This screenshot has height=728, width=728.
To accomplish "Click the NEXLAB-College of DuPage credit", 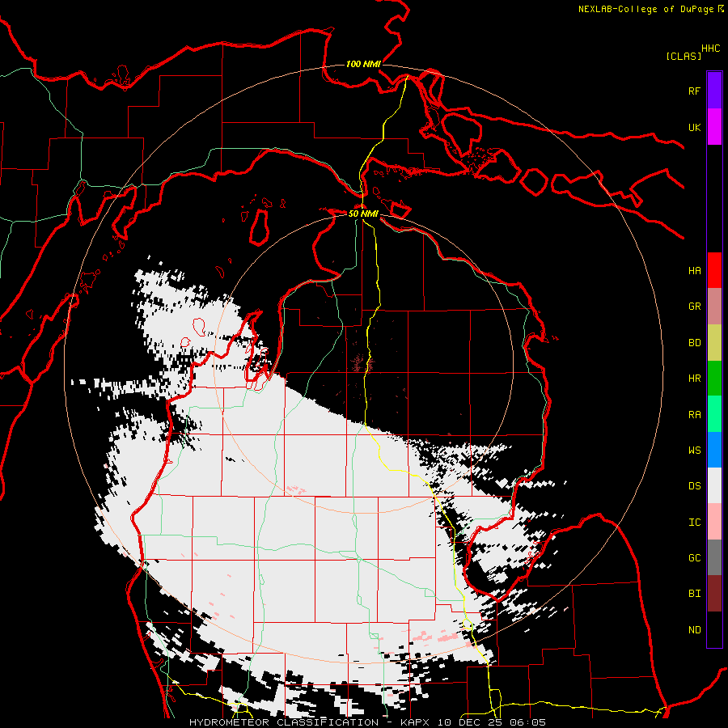I will pyautogui.click(x=645, y=9).
